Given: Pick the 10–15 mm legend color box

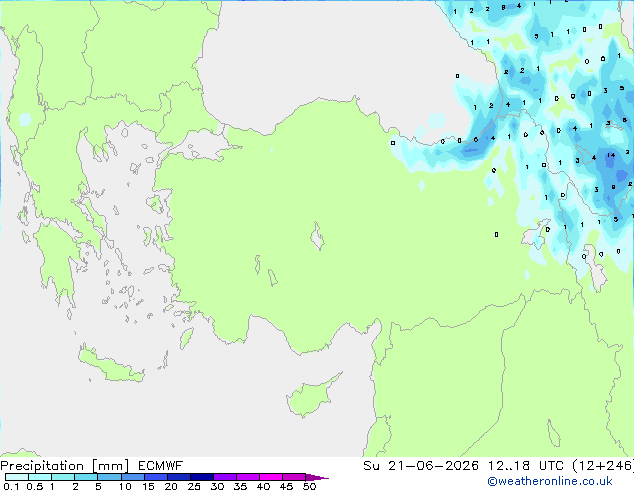Looking at the screenshot, I should (132, 477).
